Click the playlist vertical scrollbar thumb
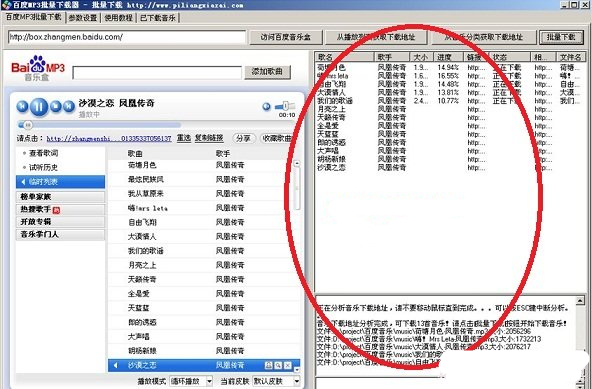592x389 pixels. tap(297, 188)
